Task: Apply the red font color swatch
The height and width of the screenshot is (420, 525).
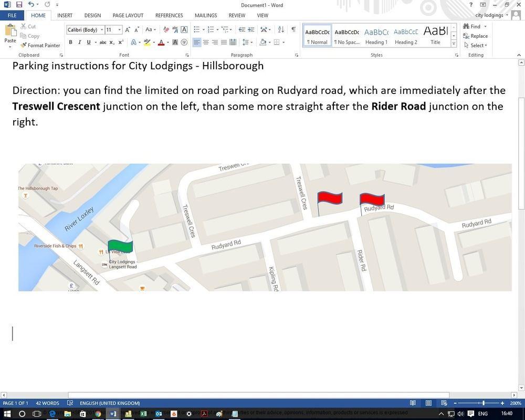Action: point(161,43)
